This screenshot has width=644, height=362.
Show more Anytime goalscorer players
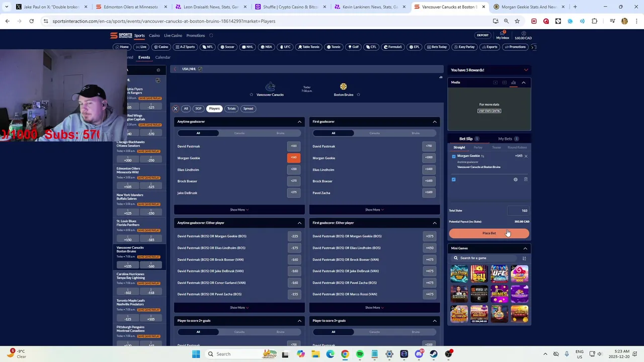(x=239, y=210)
